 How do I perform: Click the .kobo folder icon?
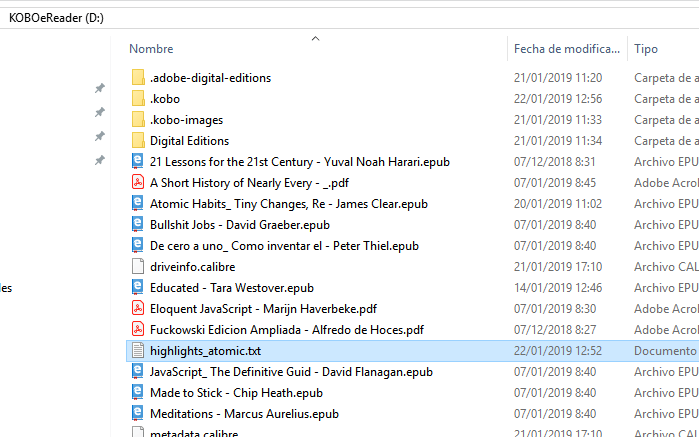(x=138, y=99)
